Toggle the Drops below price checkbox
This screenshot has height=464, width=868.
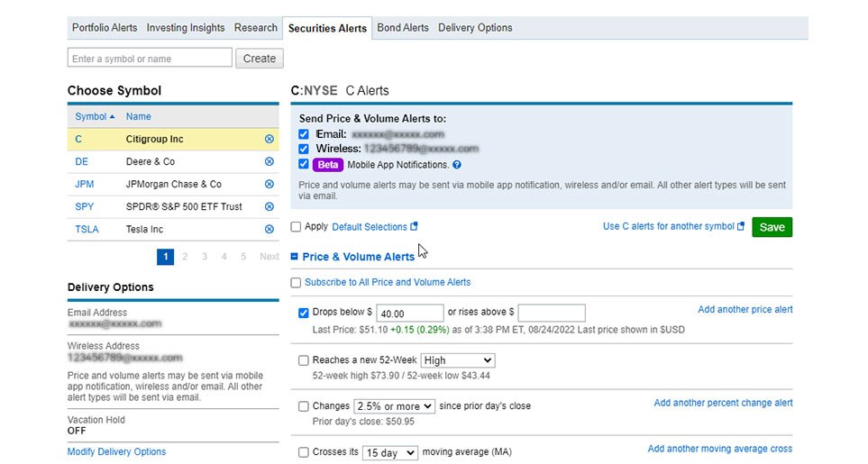point(304,313)
